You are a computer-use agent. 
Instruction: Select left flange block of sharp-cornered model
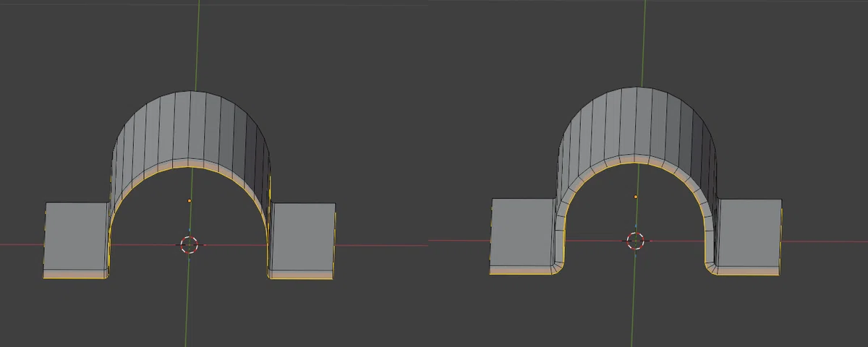point(77,239)
